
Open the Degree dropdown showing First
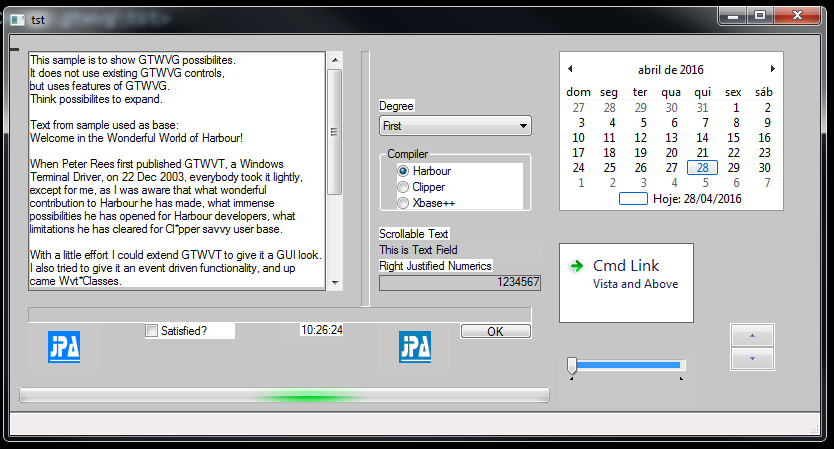pyautogui.click(x=455, y=126)
